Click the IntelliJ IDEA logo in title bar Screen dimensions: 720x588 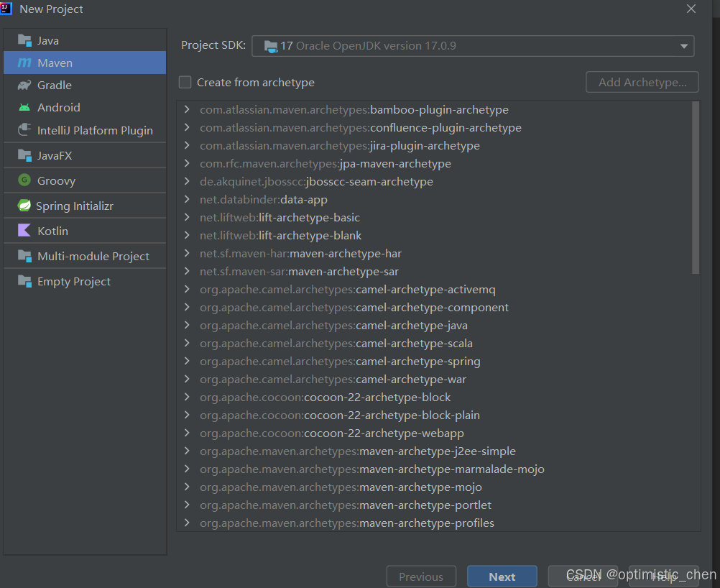[6, 9]
